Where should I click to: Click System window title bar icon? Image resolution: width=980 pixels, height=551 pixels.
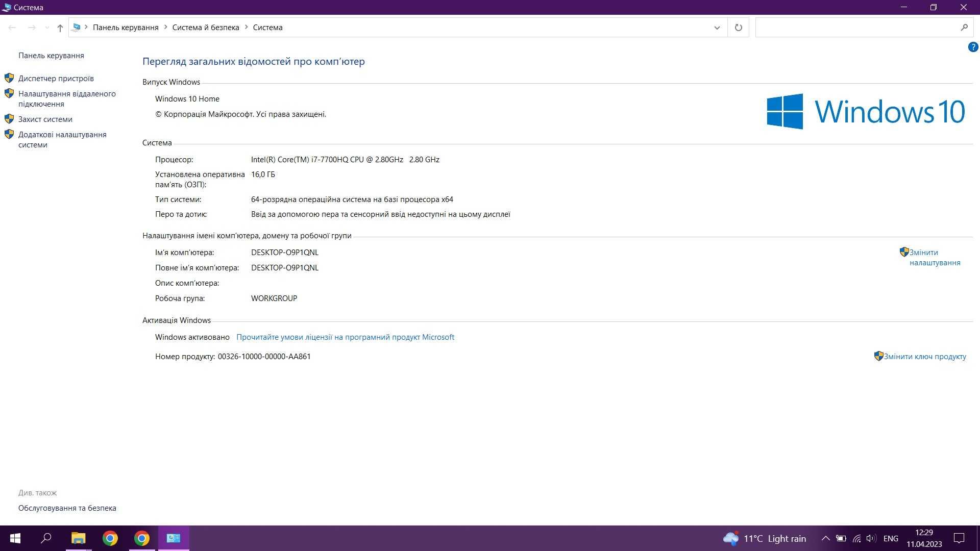(7, 7)
